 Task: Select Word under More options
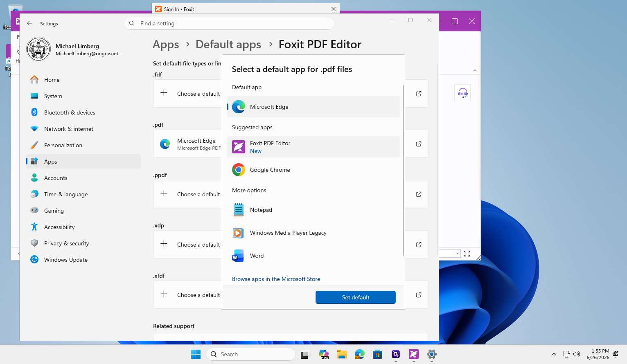pos(313,256)
